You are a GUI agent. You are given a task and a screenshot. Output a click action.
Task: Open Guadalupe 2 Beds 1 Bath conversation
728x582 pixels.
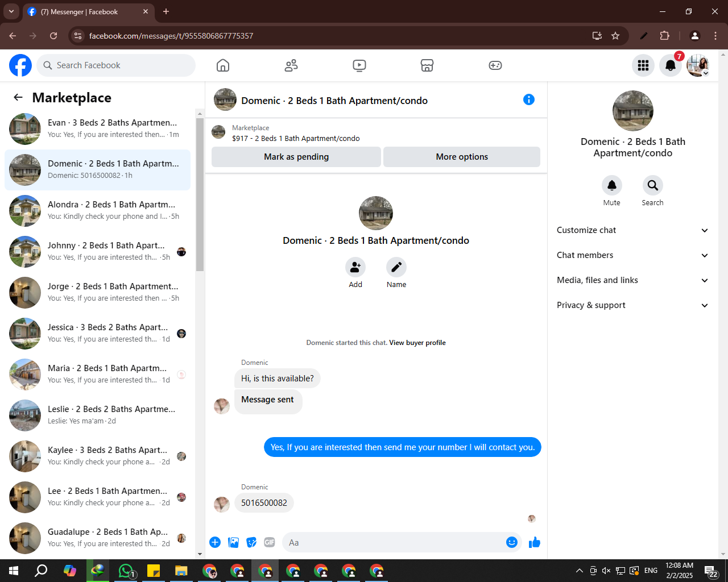point(98,538)
